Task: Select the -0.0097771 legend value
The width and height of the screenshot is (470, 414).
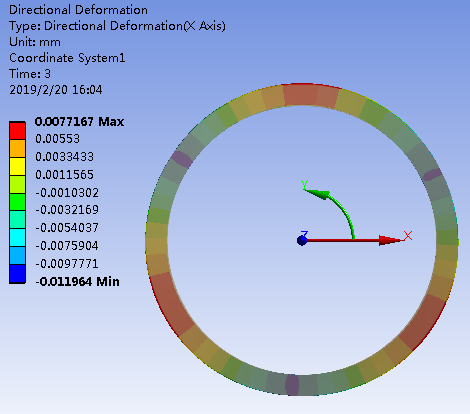Action: point(67,264)
